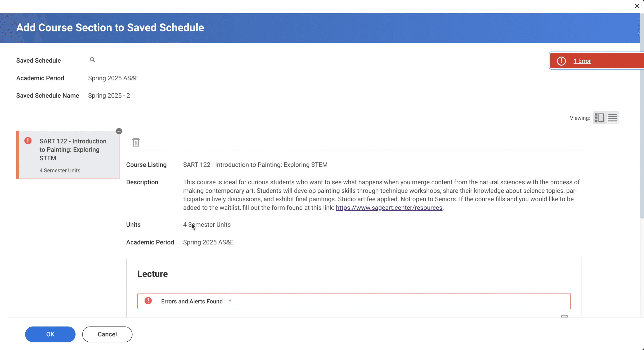644x350 pixels.
Task: Collapse SART 122 card with minus icon
Action: pos(119,131)
